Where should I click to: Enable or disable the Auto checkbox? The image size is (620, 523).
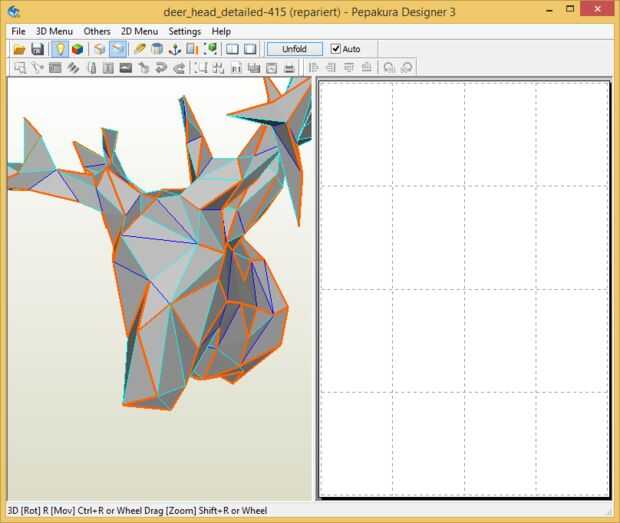coord(337,49)
